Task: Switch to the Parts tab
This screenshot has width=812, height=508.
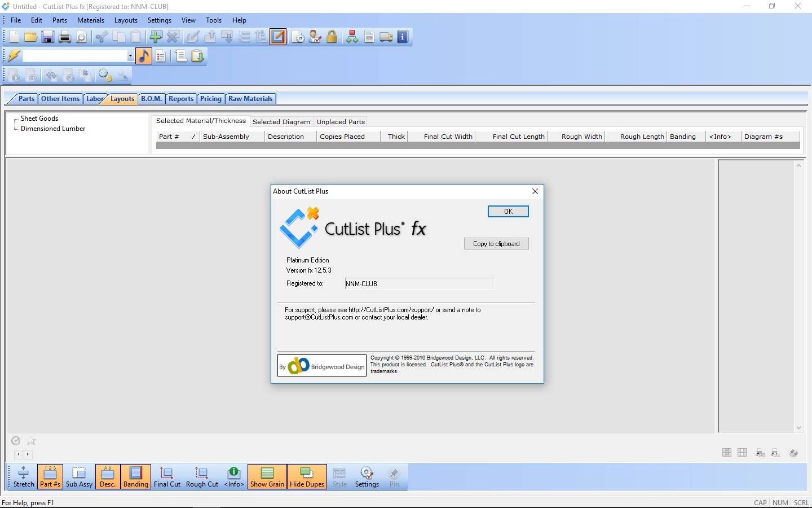Action: pyautogui.click(x=26, y=99)
